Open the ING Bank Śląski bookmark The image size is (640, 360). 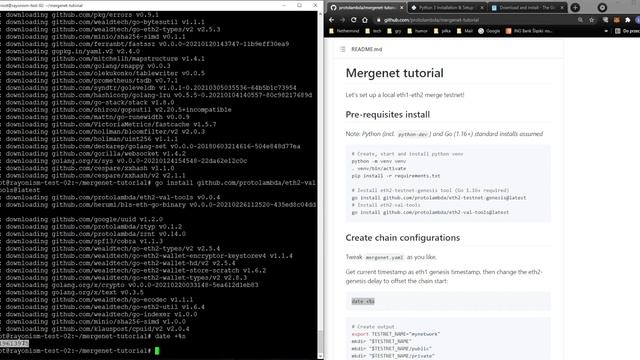click(529, 31)
